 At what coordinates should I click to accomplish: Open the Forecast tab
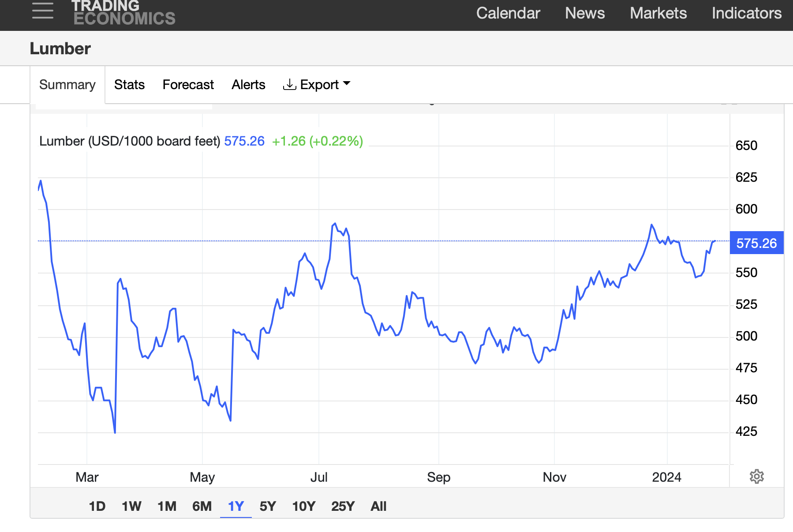pyautogui.click(x=188, y=85)
